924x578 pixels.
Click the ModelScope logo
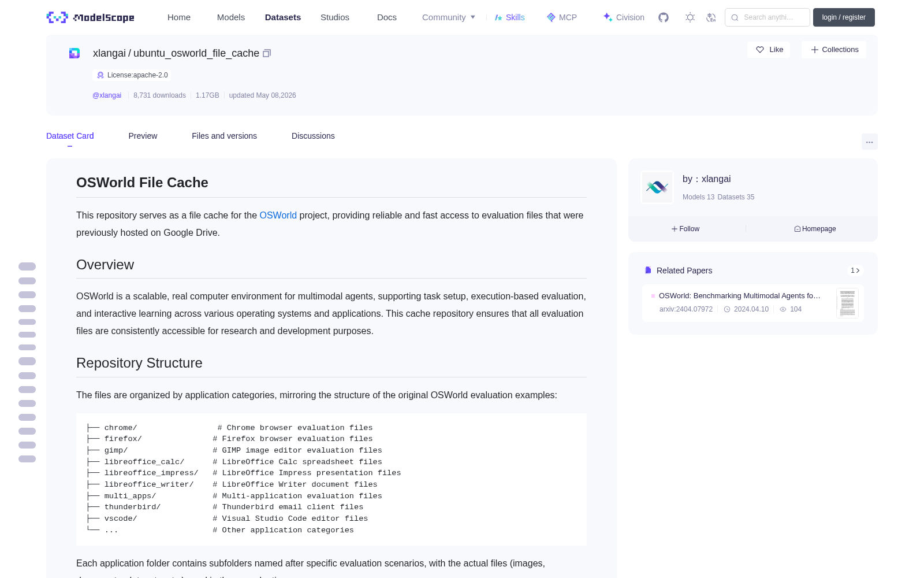click(91, 17)
